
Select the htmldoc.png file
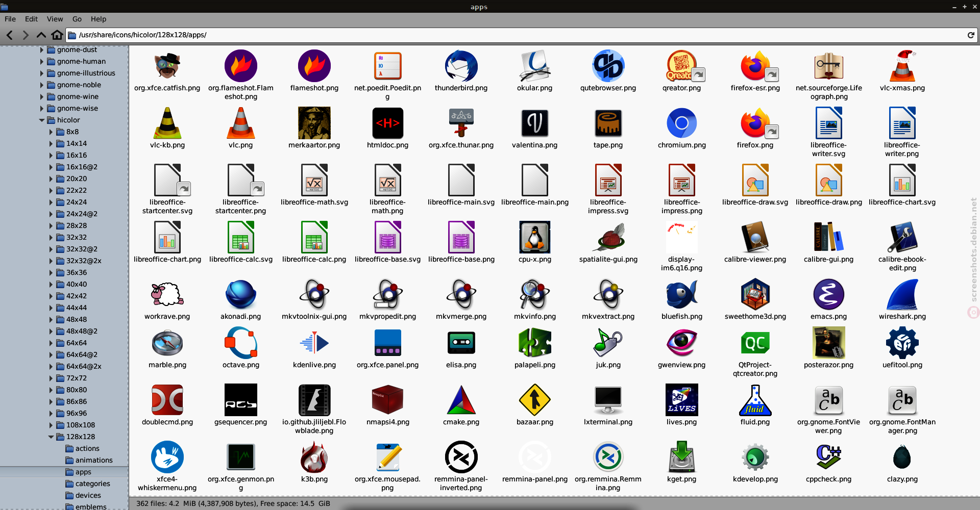pyautogui.click(x=387, y=123)
